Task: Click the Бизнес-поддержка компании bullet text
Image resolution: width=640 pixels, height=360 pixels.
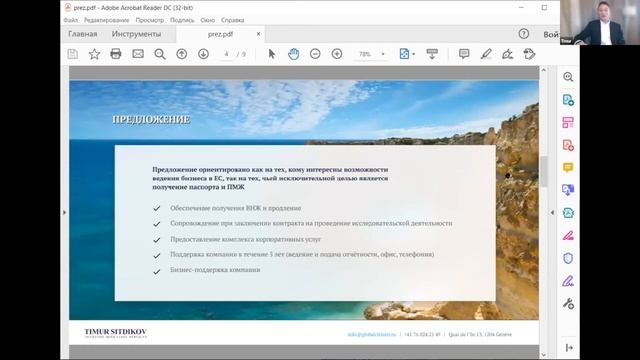Action: (x=215, y=270)
